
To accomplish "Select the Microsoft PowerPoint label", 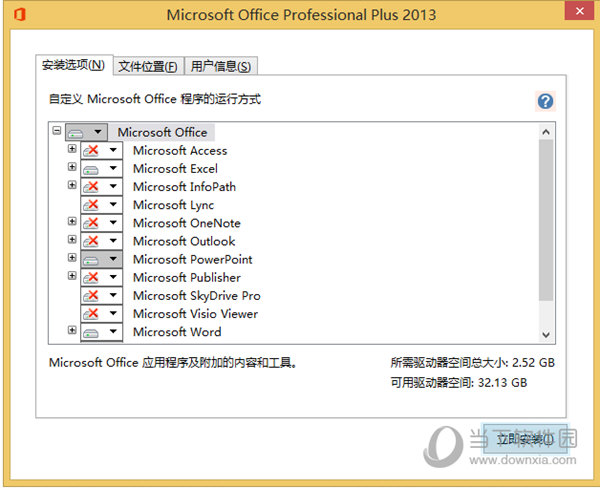I will click(192, 260).
